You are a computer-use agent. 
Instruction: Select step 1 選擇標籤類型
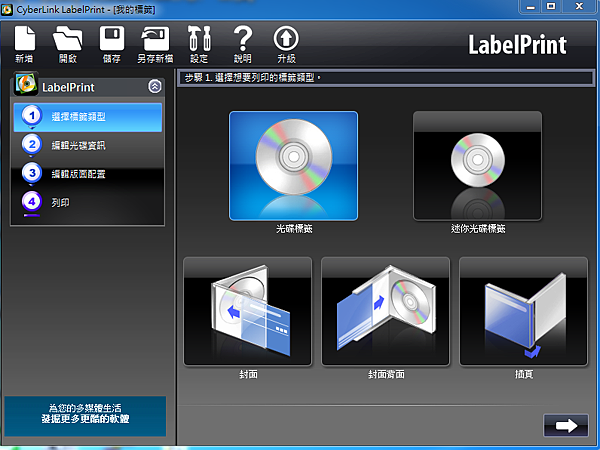pyautogui.click(x=88, y=117)
